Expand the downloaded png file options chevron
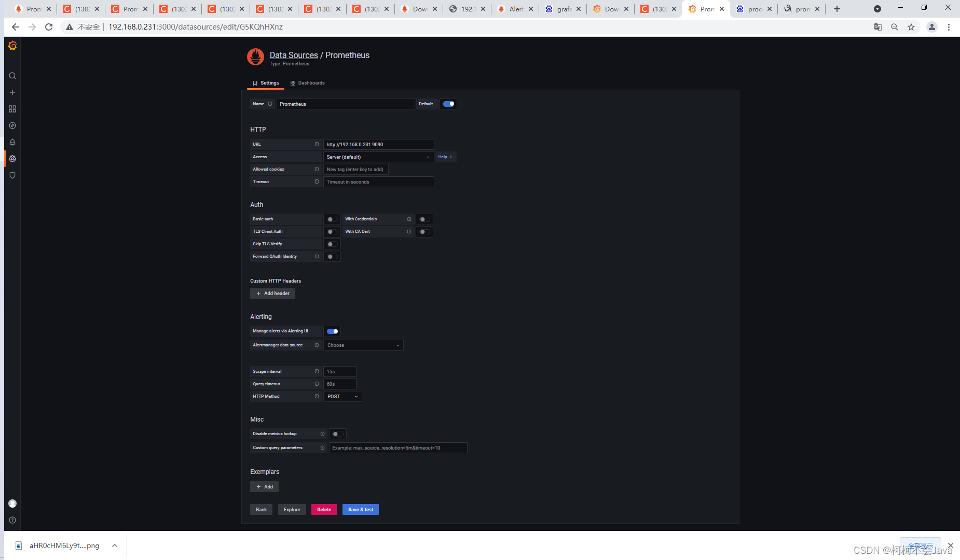Viewport: 960px width, 560px height. [115, 545]
